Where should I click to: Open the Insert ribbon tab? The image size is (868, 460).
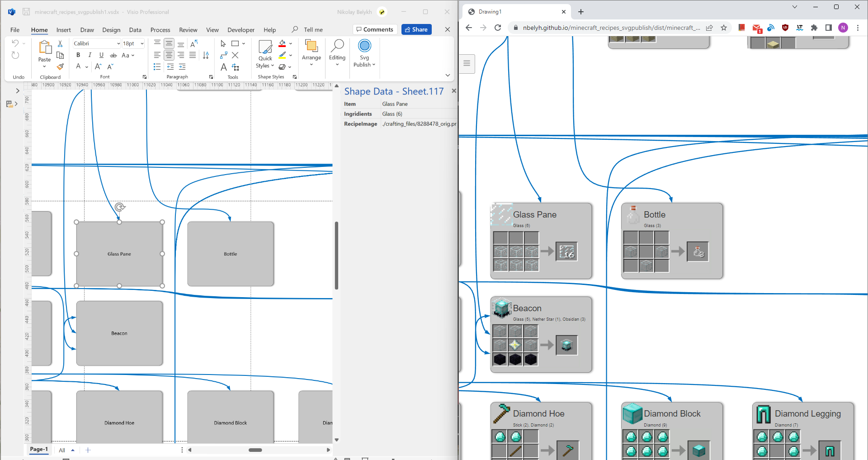click(64, 30)
